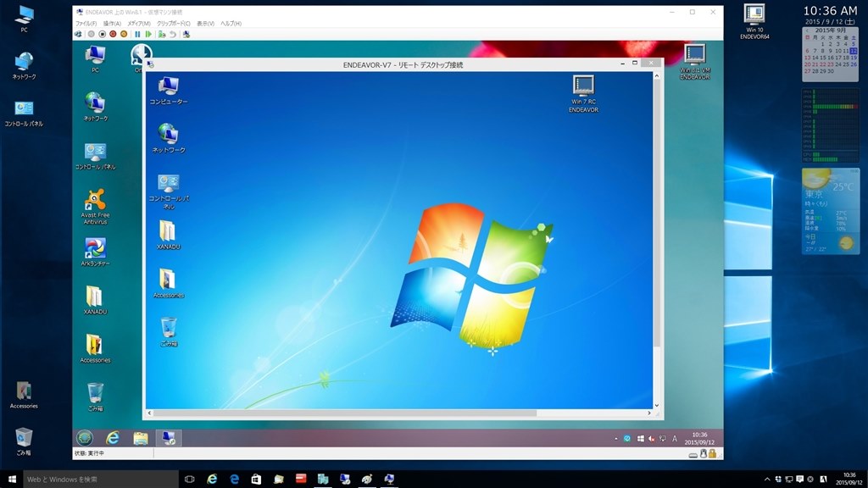The width and height of the screenshot is (868, 488).
Task: Open the ヘルプ(H) menu
Action: (x=231, y=24)
